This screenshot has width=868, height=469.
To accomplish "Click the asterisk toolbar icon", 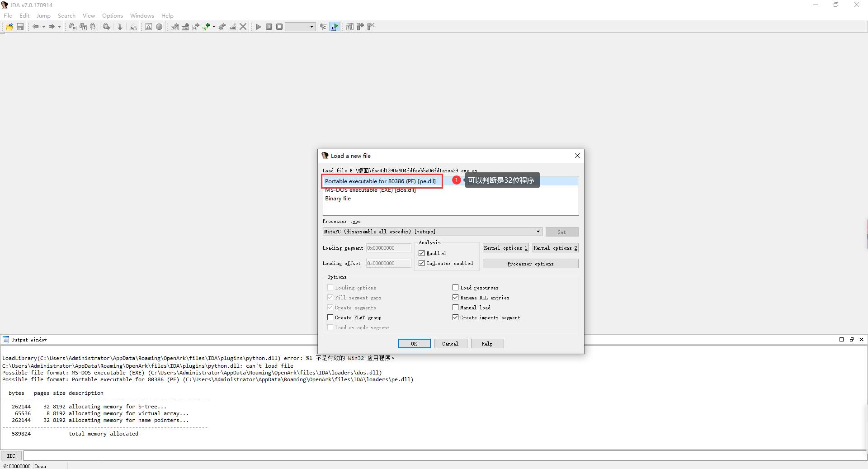I will coord(222,27).
